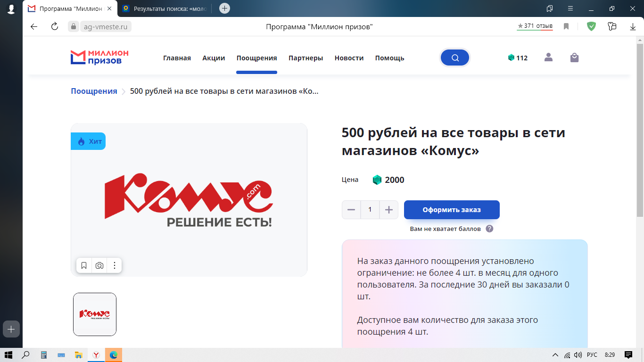Click the Миллион призов site logo
The height and width of the screenshot is (362, 644).
click(99, 58)
